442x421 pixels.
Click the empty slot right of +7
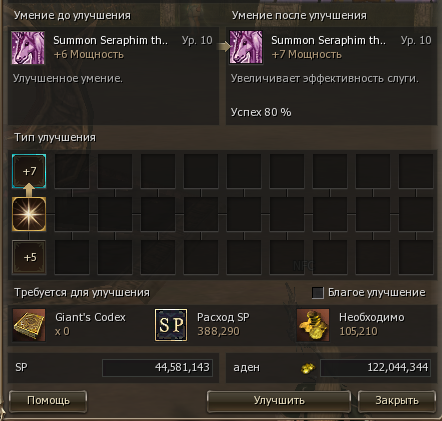point(72,171)
